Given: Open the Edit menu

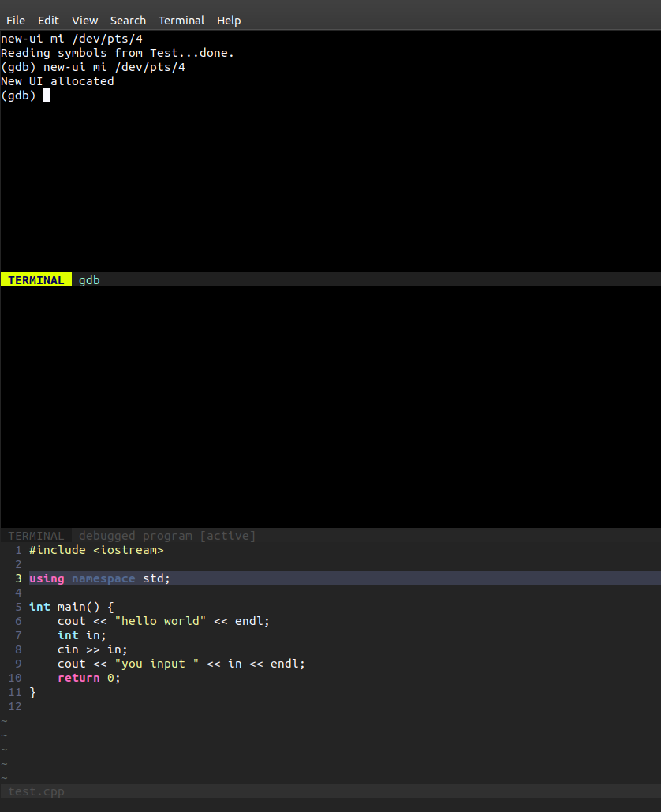Looking at the screenshot, I should 48,21.
